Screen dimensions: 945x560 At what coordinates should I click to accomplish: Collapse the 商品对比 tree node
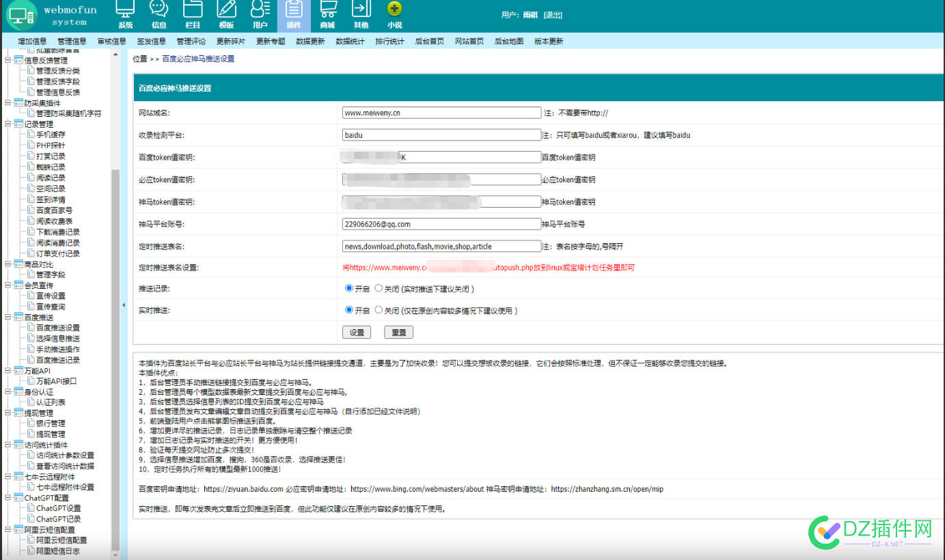click(8, 264)
